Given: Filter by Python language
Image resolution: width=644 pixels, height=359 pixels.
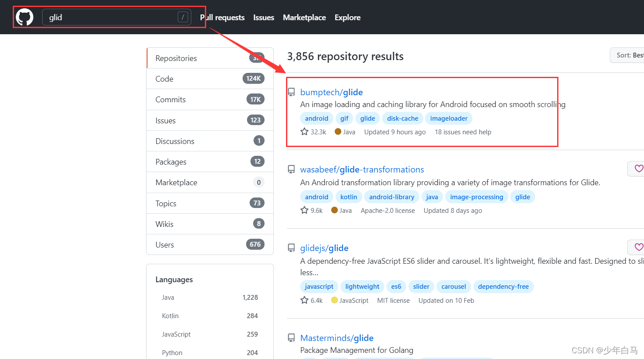Looking at the screenshot, I should point(210,353).
